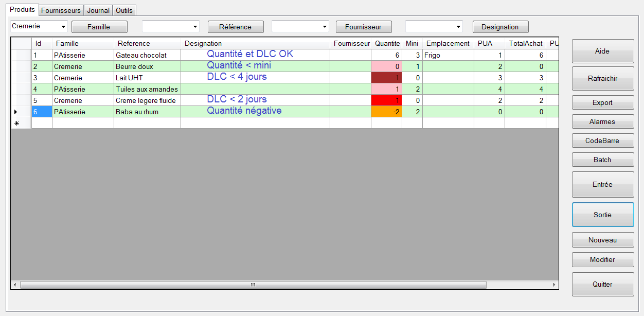Sort by the Reference column header
The image size is (644, 316).
pyautogui.click(x=147, y=43)
